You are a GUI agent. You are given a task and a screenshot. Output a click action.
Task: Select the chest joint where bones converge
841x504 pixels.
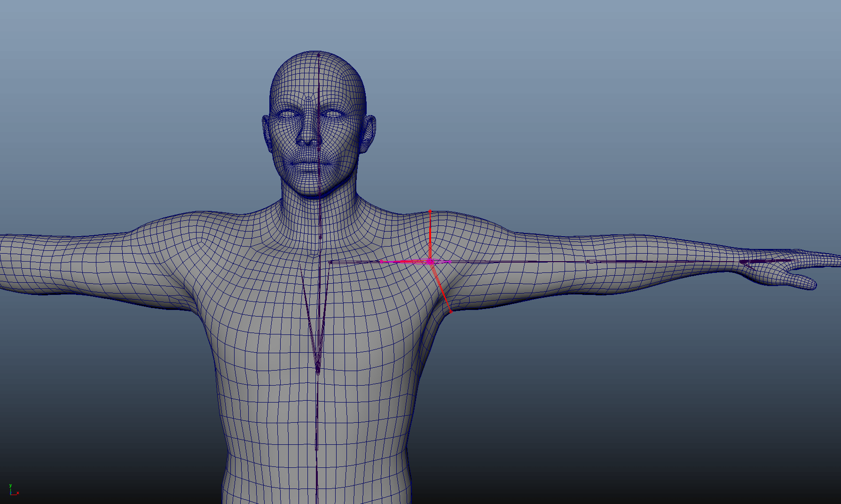coord(318,371)
